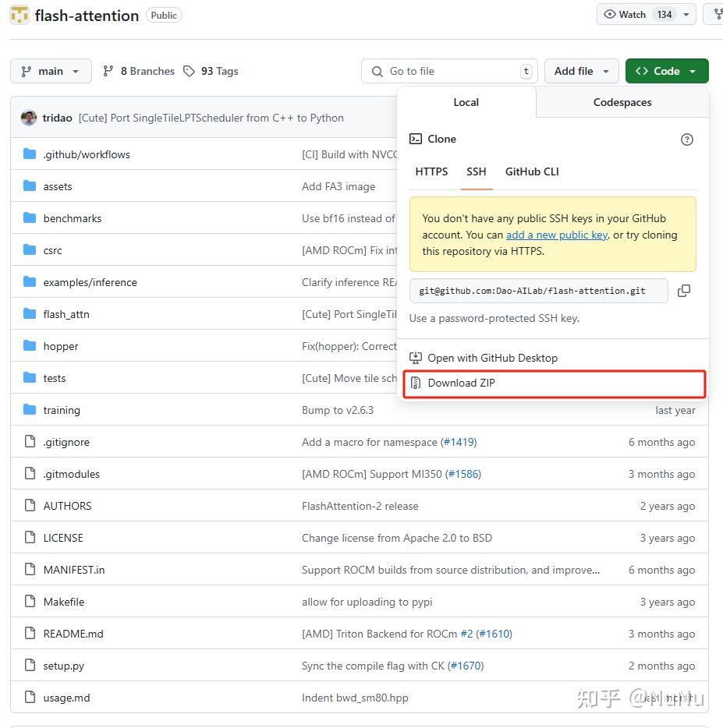Open the 8 Branches link
723x728 pixels.
tap(139, 71)
